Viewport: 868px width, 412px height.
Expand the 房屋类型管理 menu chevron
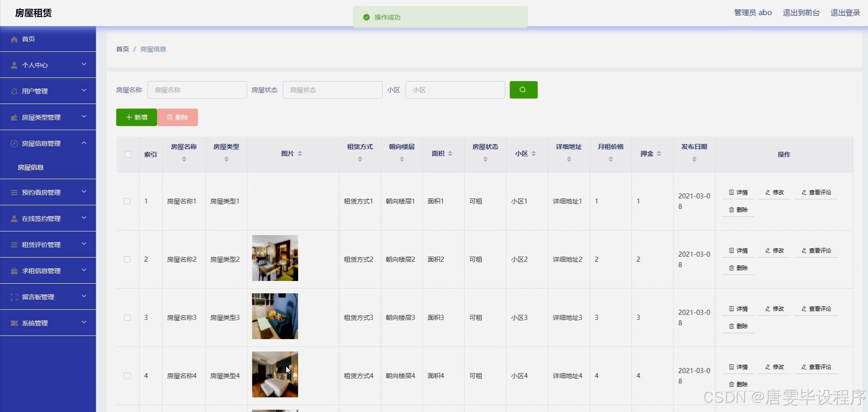coord(84,117)
